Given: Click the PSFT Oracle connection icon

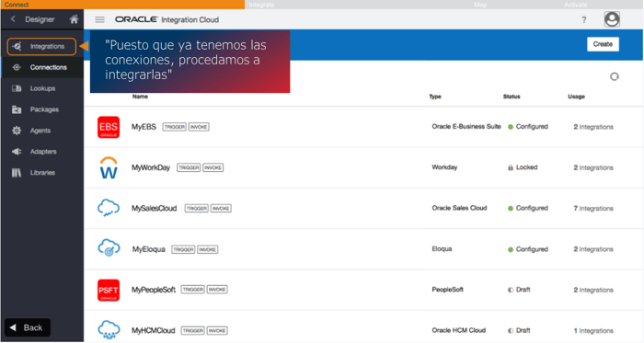Looking at the screenshot, I should (x=109, y=290).
